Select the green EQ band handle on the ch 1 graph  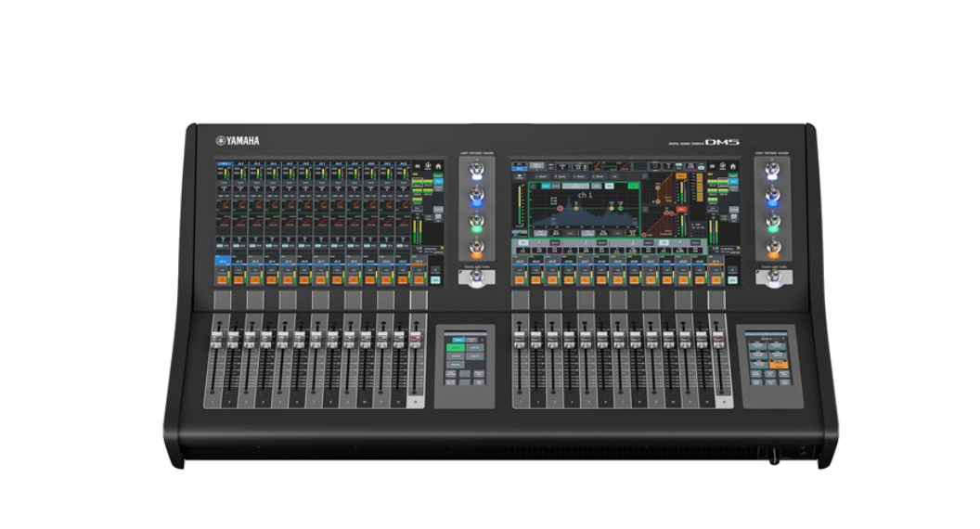(x=621, y=209)
